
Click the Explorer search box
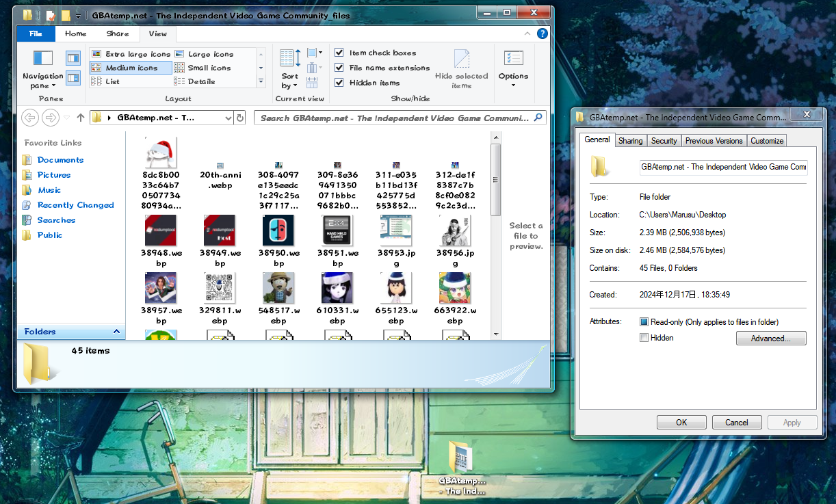(400, 118)
